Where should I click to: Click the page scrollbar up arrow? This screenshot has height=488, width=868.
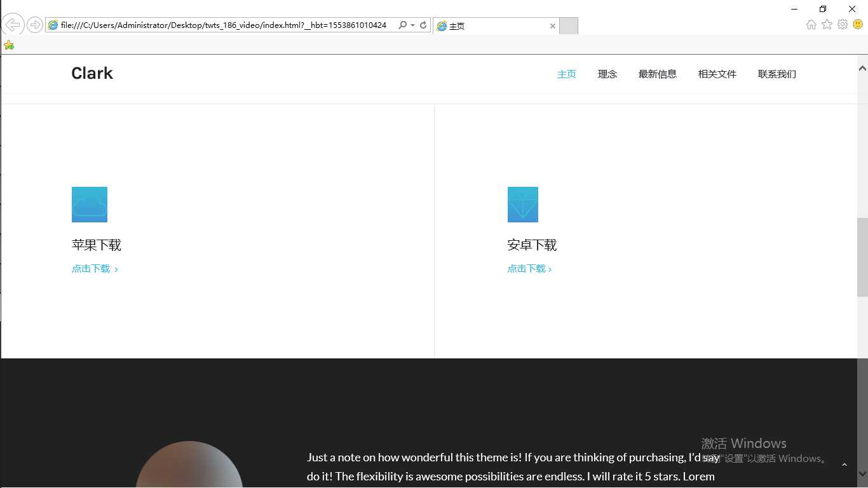pyautogui.click(x=862, y=68)
